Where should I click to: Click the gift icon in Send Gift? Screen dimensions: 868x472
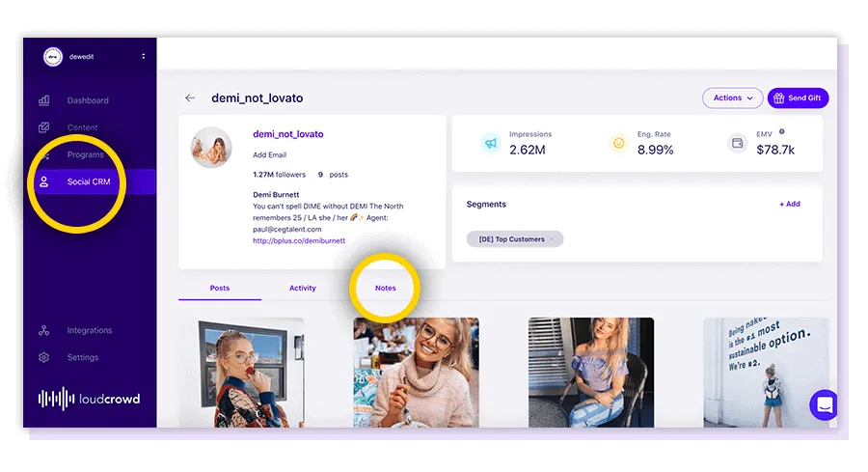(779, 98)
